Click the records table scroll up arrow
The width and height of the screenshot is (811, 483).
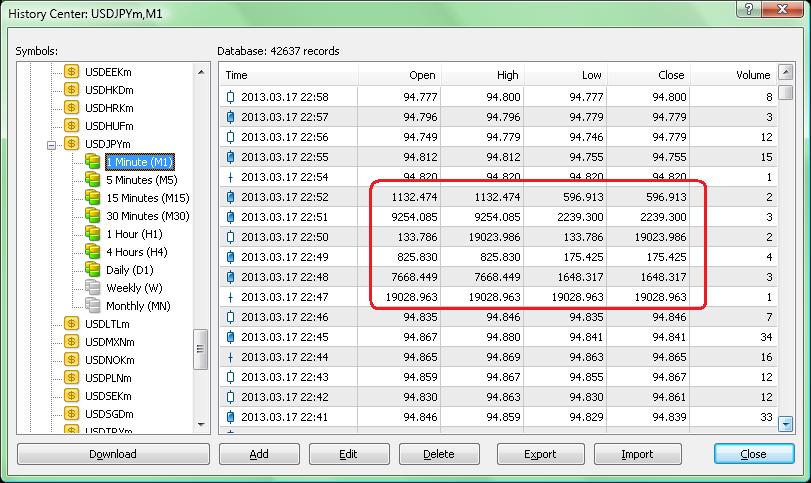(786, 72)
